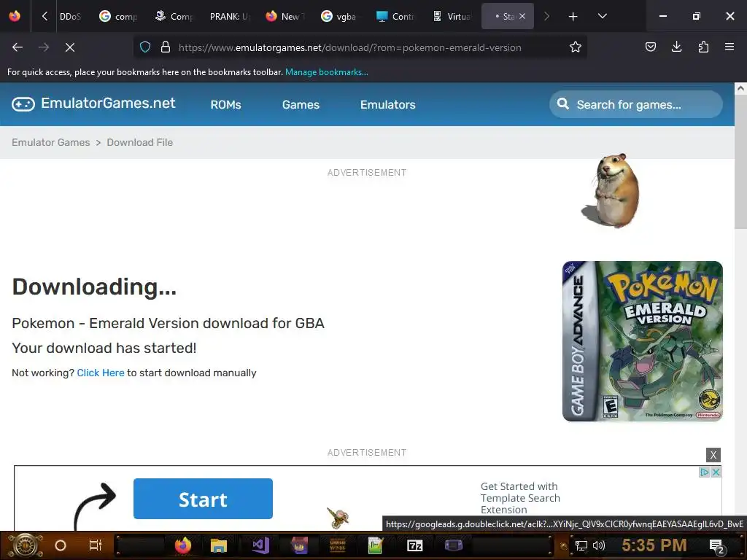Click the address bar URL
Image resolution: width=747 pixels, height=560 pixels.
pos(349,47)
